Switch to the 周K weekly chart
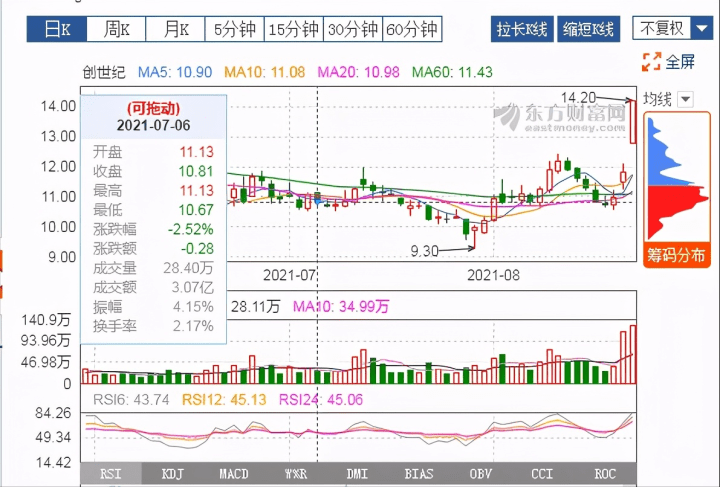Viewport: 720px width, 487px height. (124, 29)
